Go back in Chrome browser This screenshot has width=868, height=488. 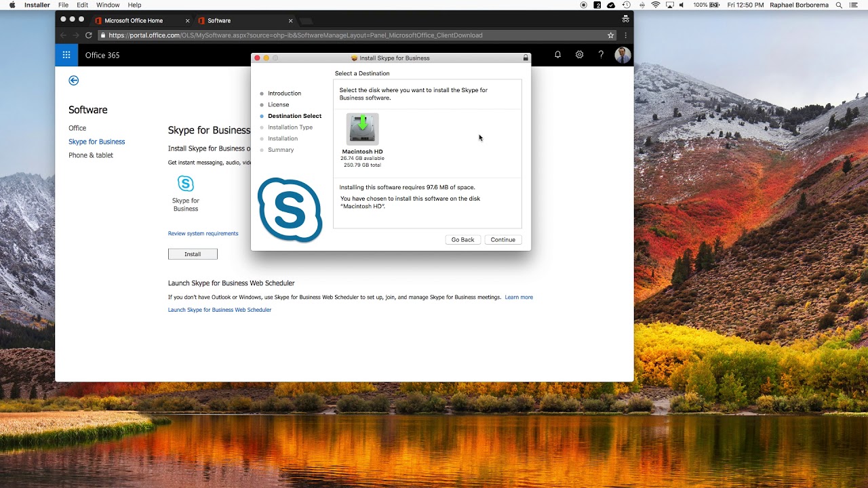tap(64, 35)
